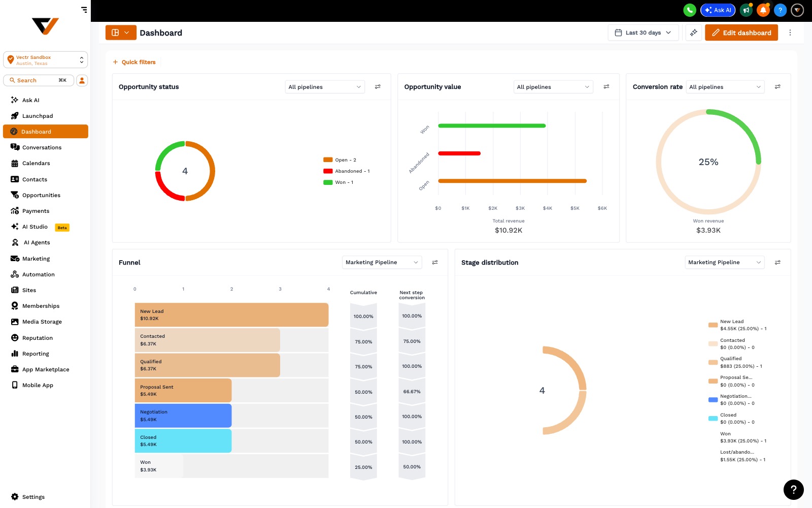This screenshot has height=508, width=812.
Task: Click the contact person icon beside Search
Action: pos(82,80)
